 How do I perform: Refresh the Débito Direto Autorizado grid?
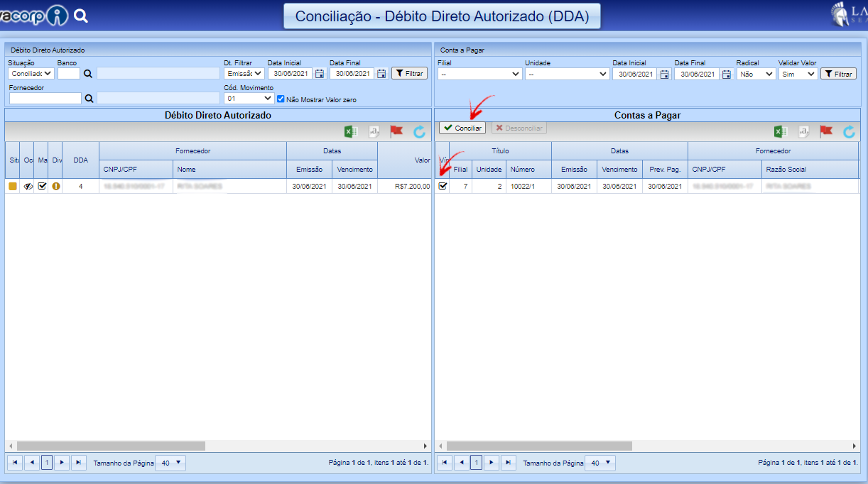pos(419,131)
